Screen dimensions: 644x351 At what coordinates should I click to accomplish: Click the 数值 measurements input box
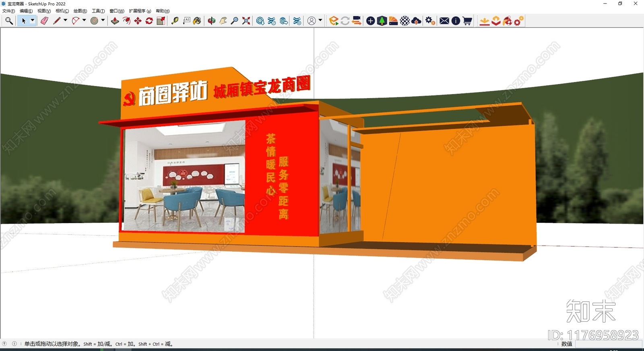(609, 344)
